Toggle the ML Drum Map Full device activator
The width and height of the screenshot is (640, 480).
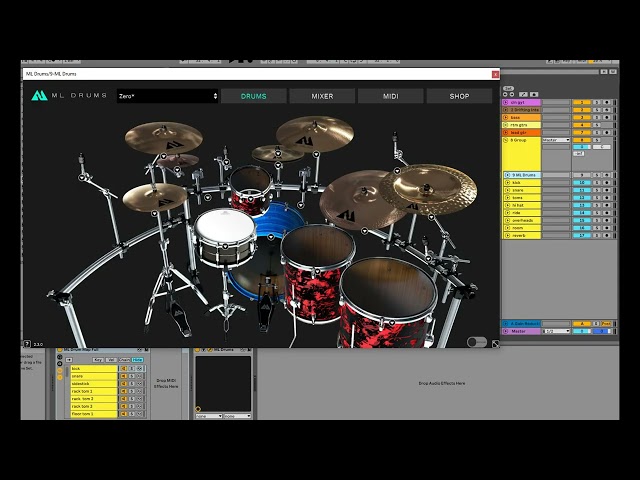coord(60,350)
